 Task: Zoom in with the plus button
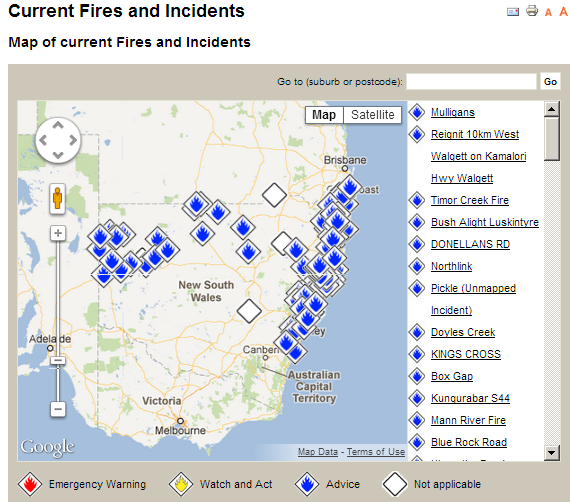pyautogui.click(x=58, y=233)
